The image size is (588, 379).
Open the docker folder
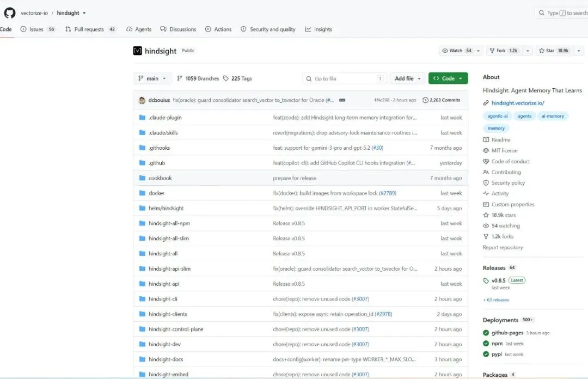pyautogui.click(x=156, y=193)
